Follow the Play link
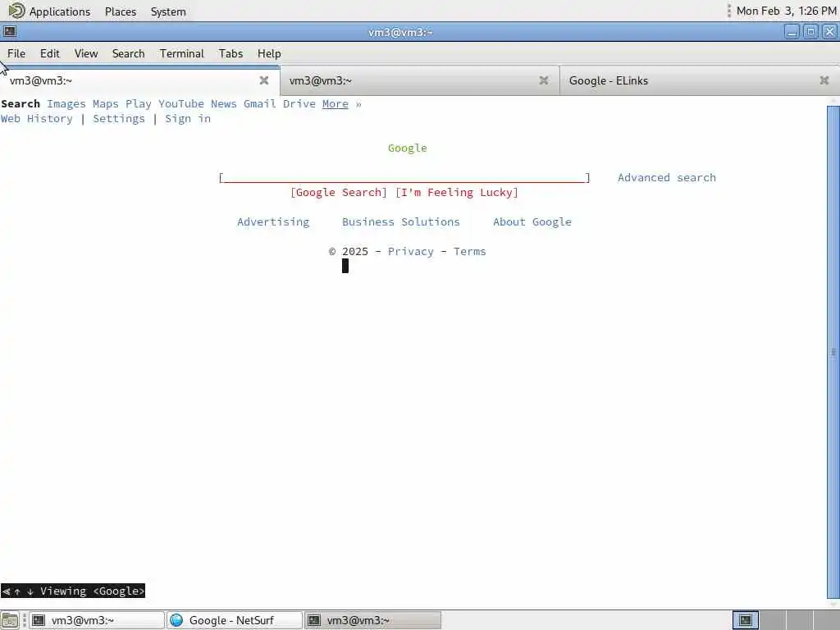 tap(138, 104)
